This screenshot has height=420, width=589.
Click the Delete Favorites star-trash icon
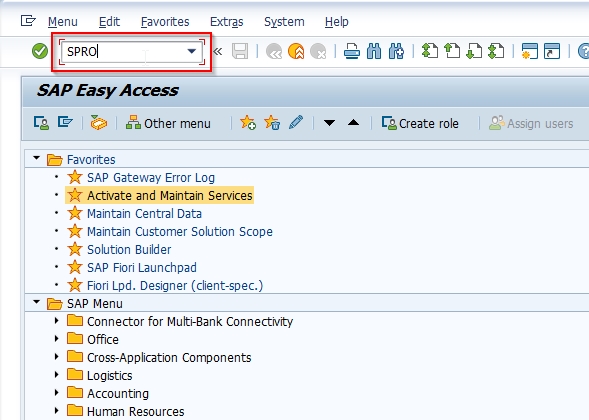tap(272, 123)
